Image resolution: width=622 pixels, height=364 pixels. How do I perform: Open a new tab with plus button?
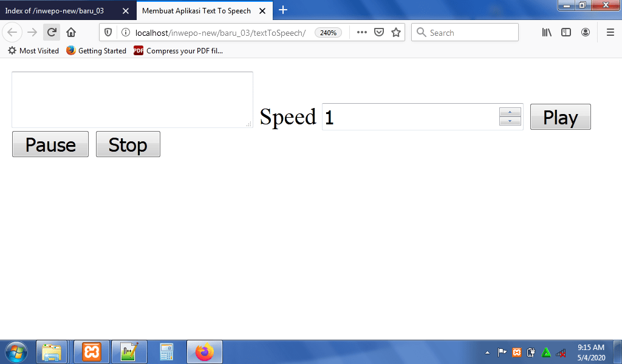click(x=283, y=10)
